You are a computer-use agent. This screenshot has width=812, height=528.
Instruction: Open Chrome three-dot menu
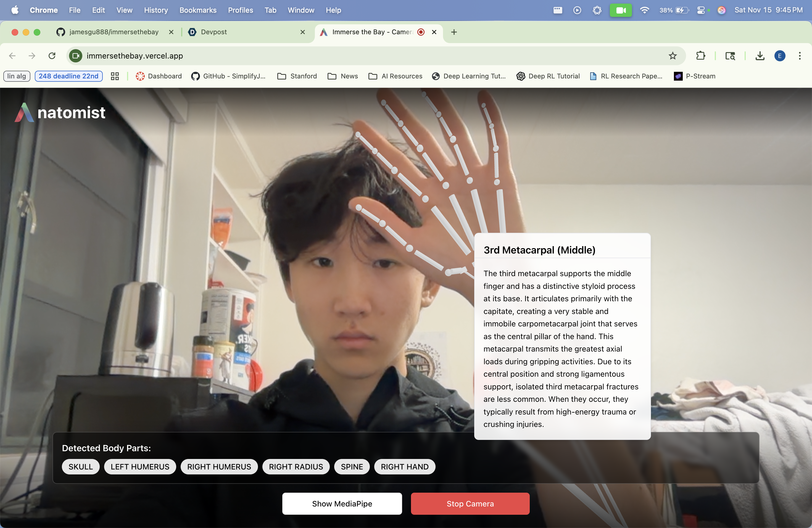[799, 56]
